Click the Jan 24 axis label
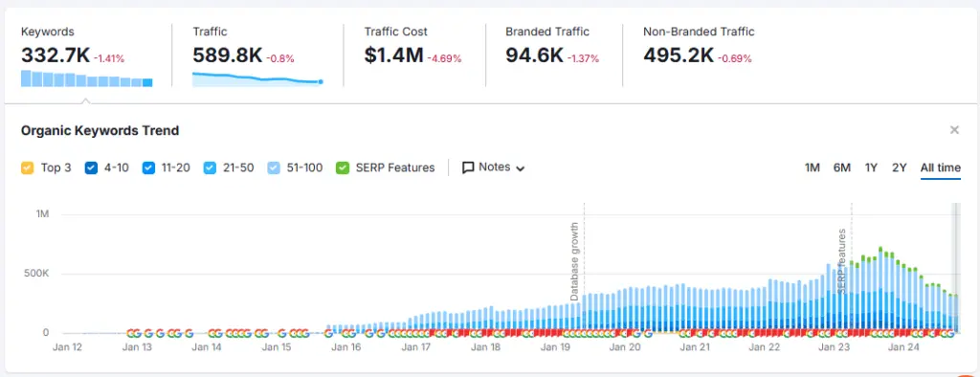The width and height of the screenshot is (980, 377). click(x=903, y=346)
